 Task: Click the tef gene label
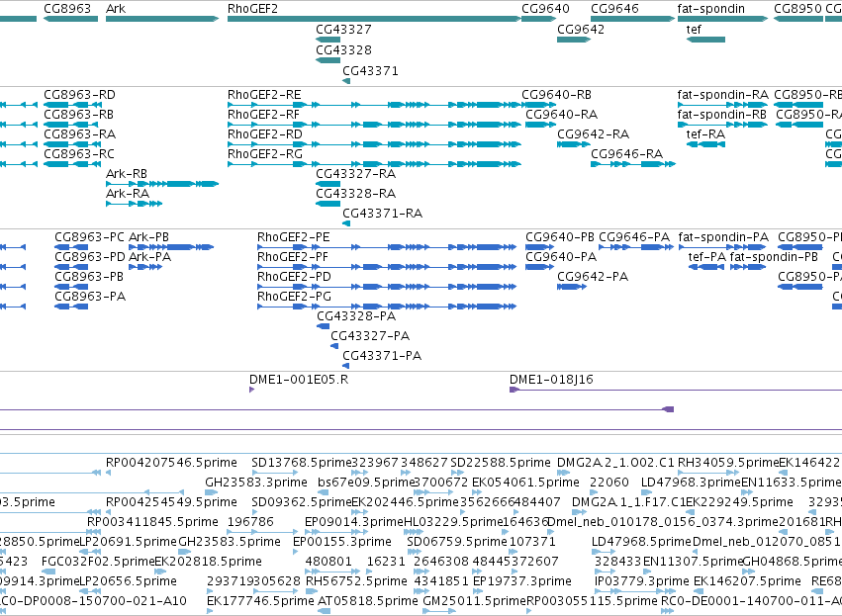(x=694, y=30)
